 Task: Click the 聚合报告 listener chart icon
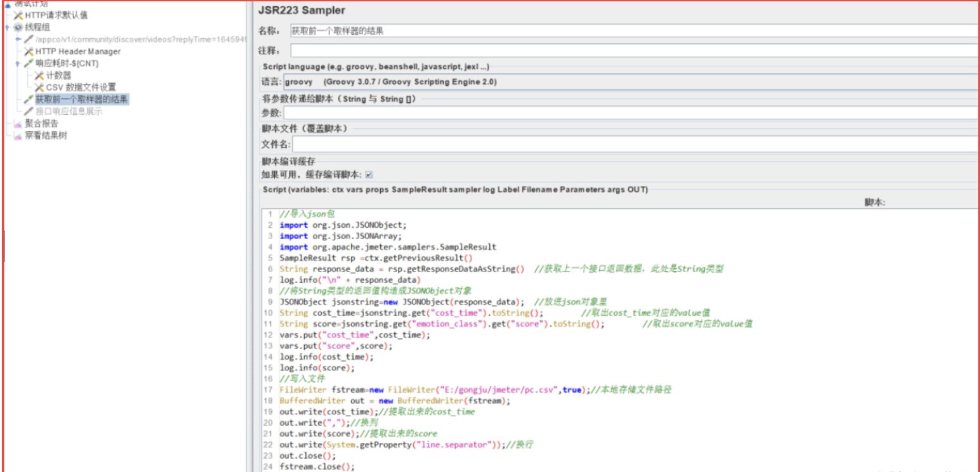(x=18, y=124)
